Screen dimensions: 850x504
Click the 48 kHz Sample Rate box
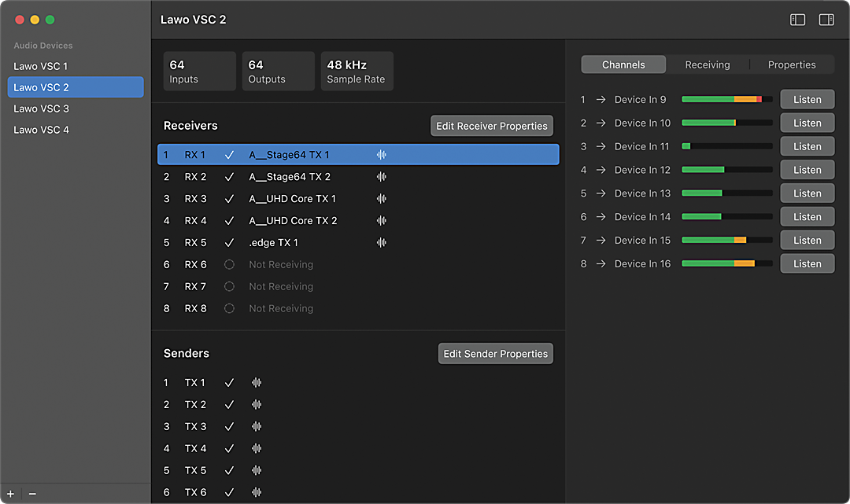[x=357, y=71]
